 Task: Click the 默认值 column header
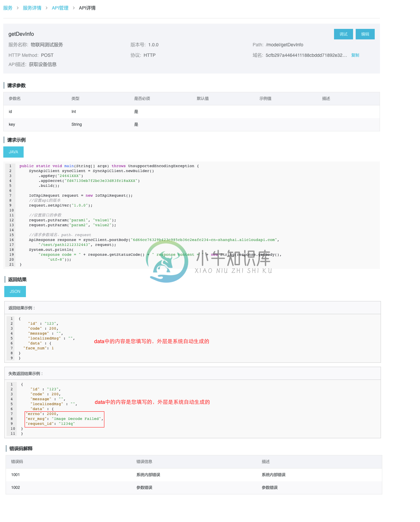203,98
